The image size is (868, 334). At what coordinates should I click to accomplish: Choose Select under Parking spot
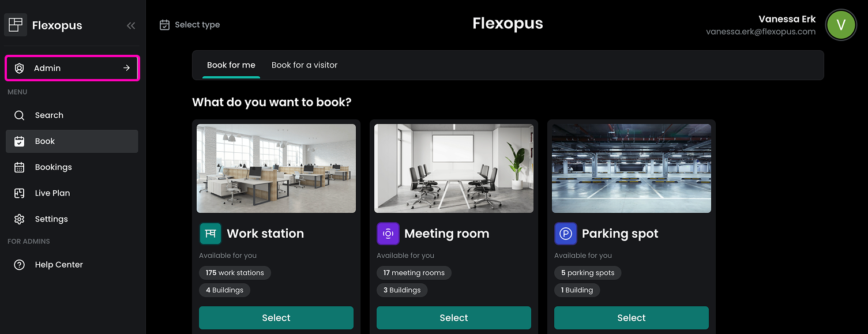pos(632,318)
